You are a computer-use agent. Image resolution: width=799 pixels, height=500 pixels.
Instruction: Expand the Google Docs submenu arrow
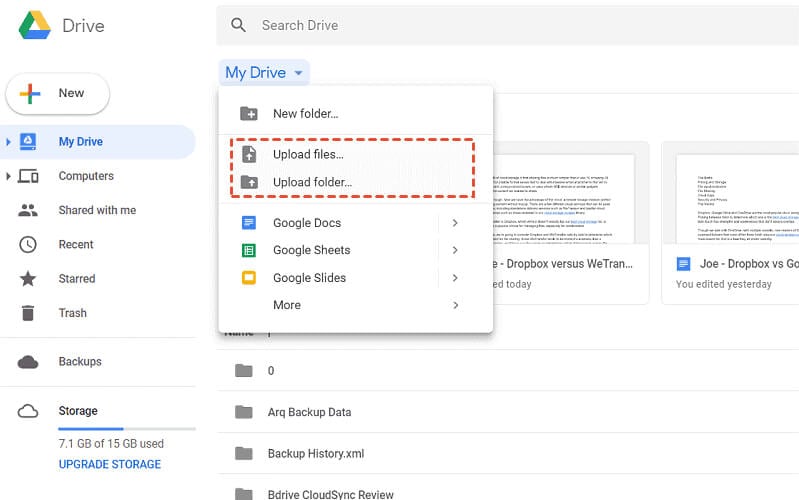(x=455, y=223)
